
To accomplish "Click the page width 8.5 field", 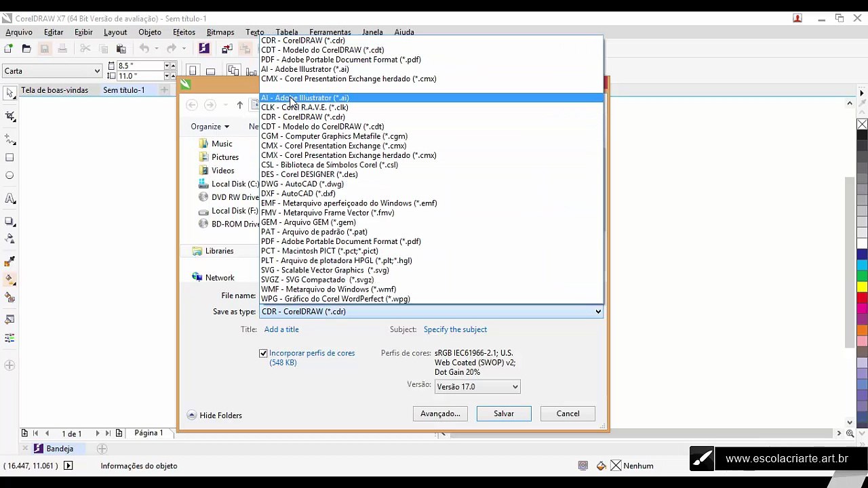I will [x=139, y=66].
